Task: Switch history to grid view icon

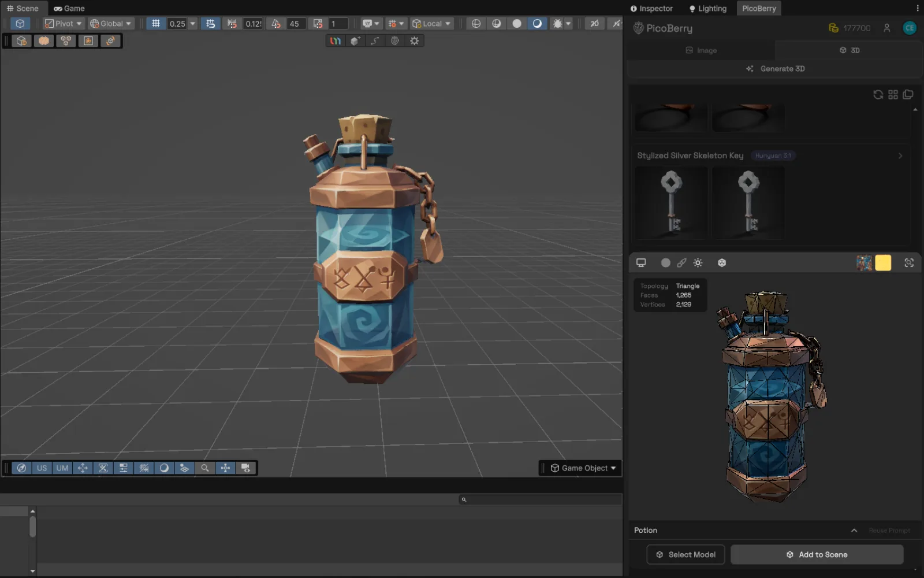Action: point(893,95)
